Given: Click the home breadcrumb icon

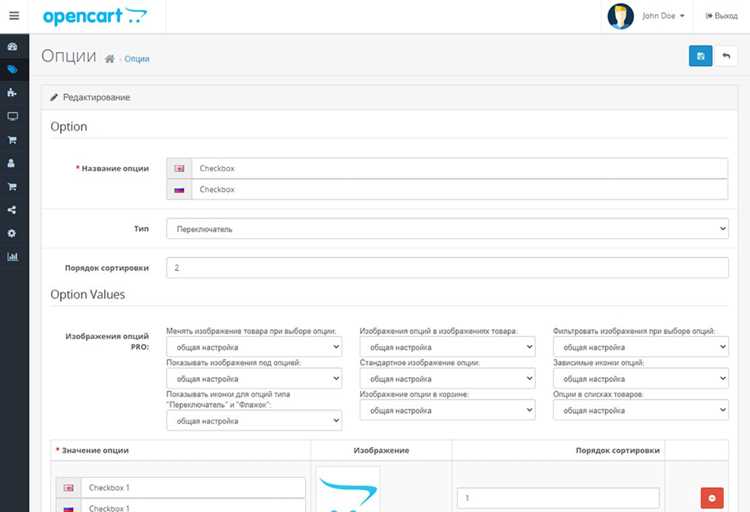Looking at the screenshot, I should 110,59.
